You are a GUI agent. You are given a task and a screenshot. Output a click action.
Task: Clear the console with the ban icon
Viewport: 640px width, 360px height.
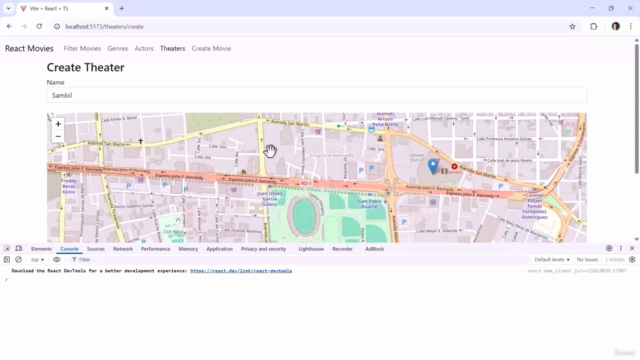[18, 260]
